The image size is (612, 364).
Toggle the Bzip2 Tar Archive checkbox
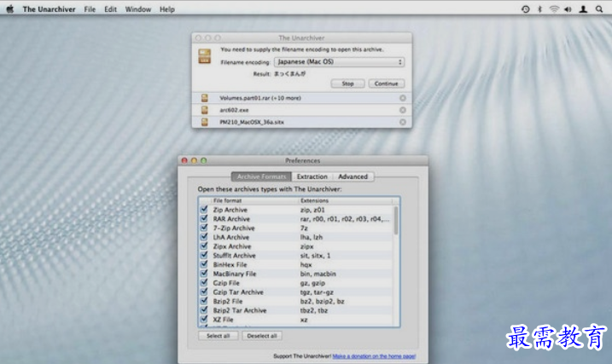pyautogui.click(x=204, y=309)
